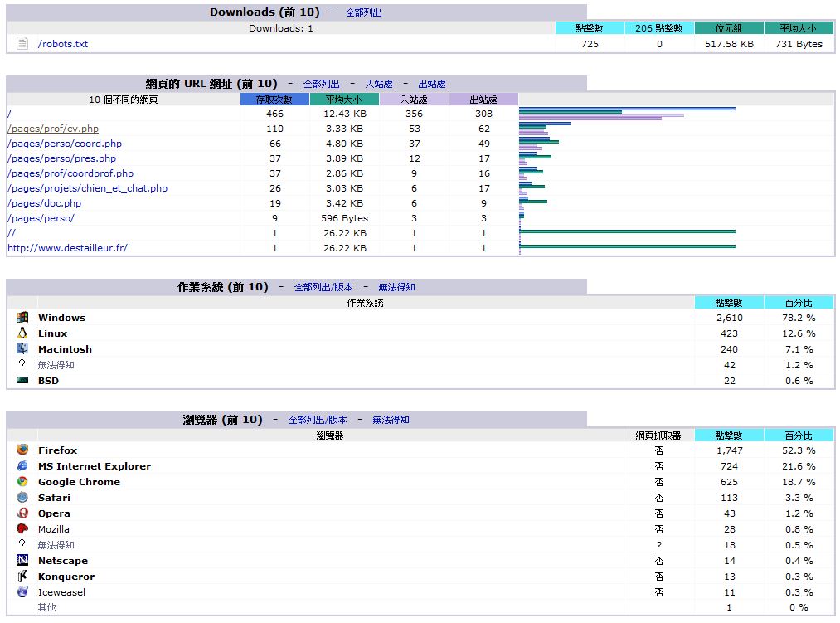Click the Safari browser icon
Screen dimensions: 840x623
pos(22,497)
